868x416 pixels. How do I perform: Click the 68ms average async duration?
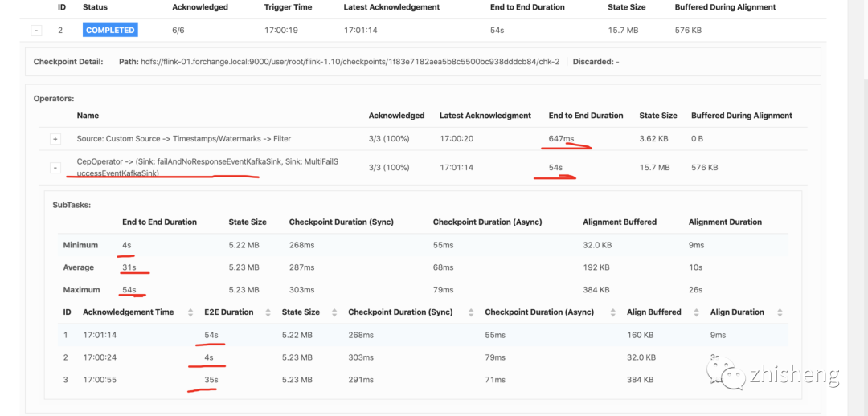coord(444,267)
